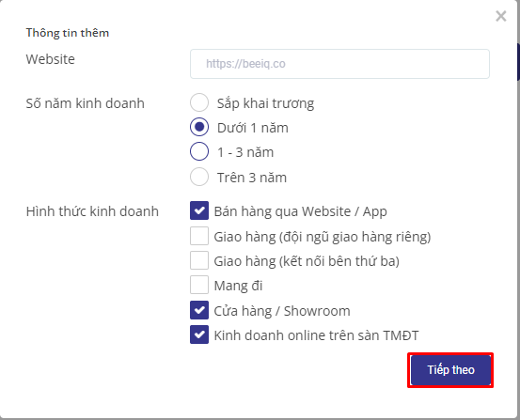Close the dialog with the X icon

pyautogui.click(x=501, y=16)
